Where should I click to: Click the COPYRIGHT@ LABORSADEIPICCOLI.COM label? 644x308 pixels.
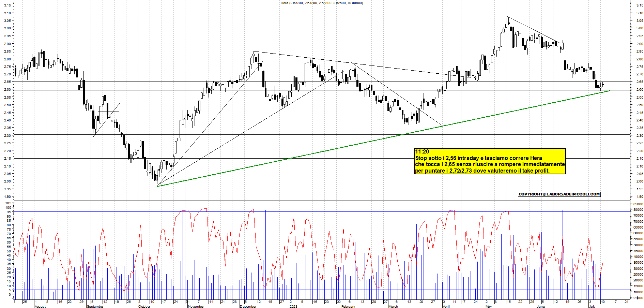[x=559, y=194]
